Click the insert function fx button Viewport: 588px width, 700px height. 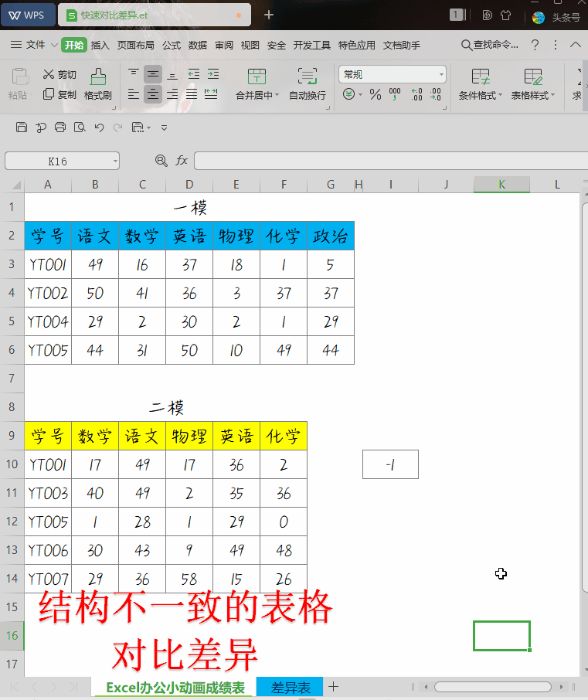182,160
